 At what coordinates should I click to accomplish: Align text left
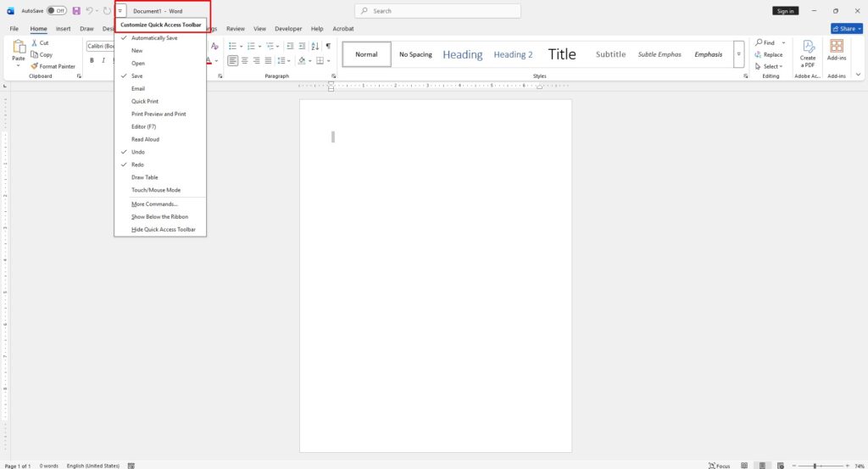click(x=233, y=60)
